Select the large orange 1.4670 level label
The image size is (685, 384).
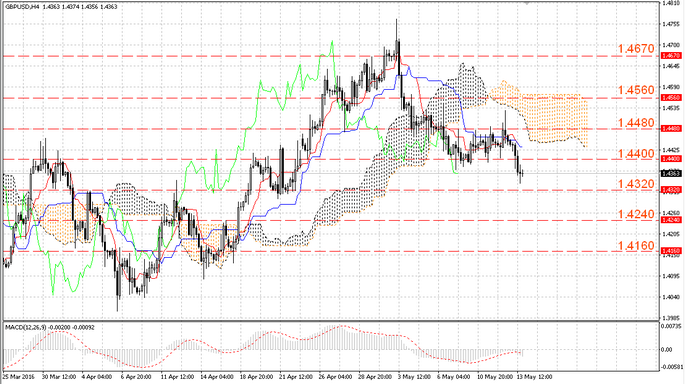point(636,48)
